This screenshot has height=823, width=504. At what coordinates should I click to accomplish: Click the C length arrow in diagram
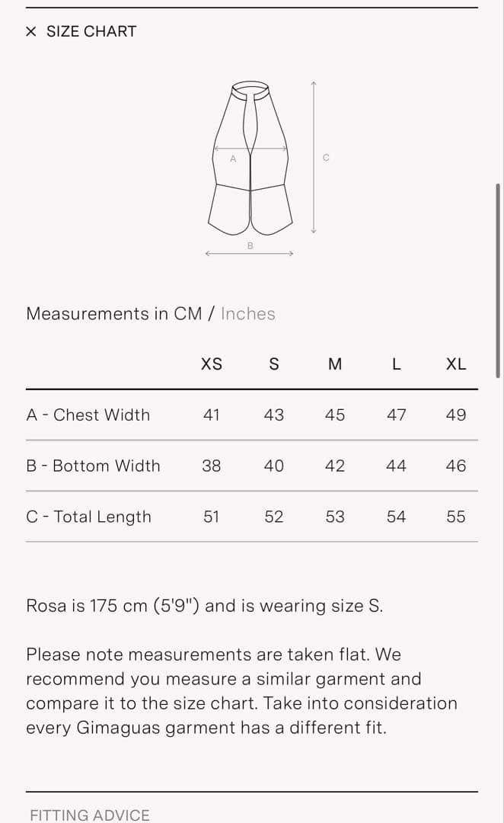coord(313,157)
